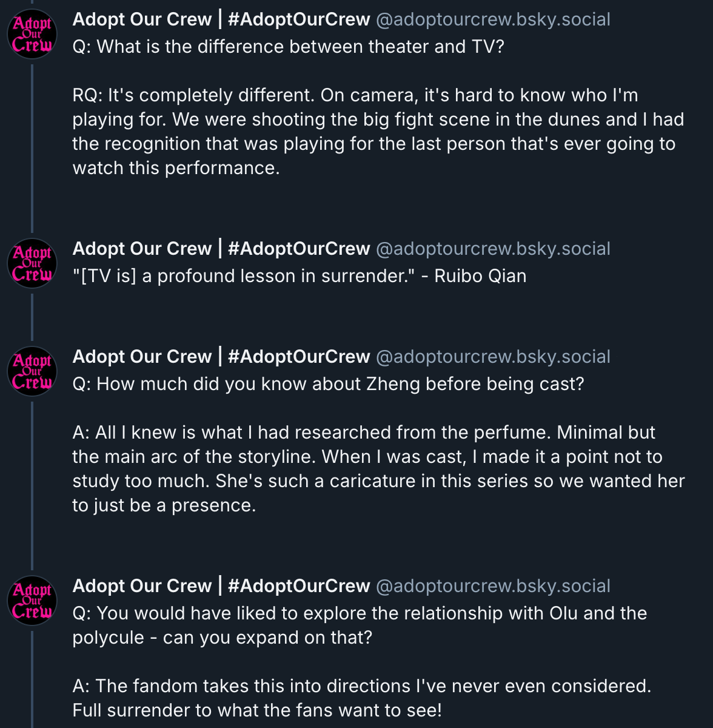Click the @adoptourcrew.bsky.social handle on the theater post
713x728 pixels.
pos(493,19)
